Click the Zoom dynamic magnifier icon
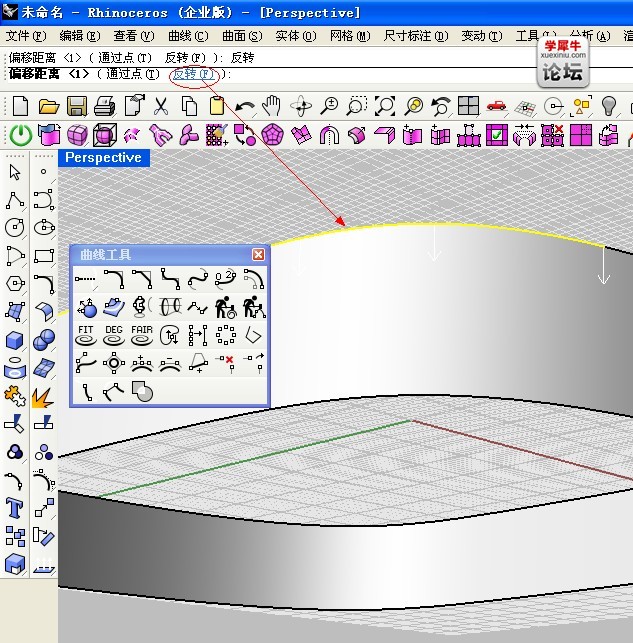633x643 pixels. pyautogui.click(x=329, y=106)
